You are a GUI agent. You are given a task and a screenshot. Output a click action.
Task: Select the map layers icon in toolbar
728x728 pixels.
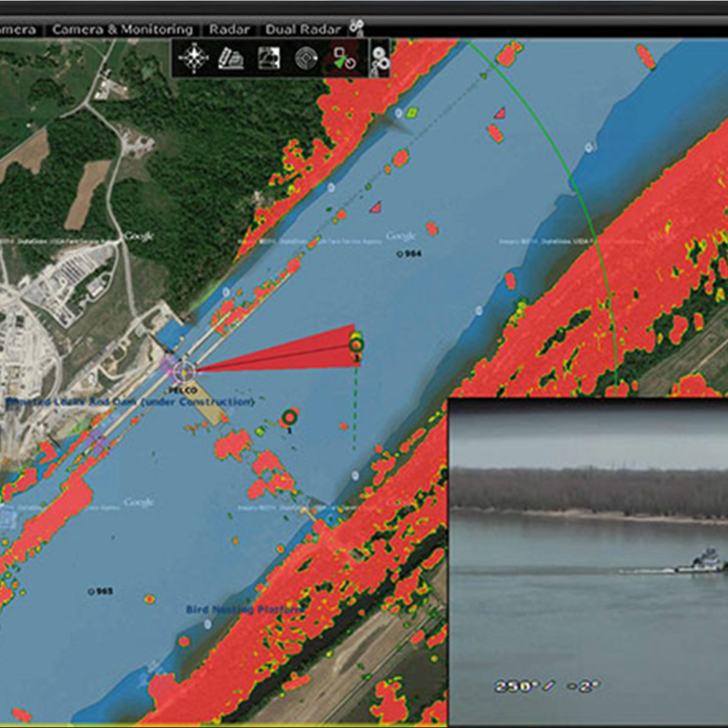point(269,58)
